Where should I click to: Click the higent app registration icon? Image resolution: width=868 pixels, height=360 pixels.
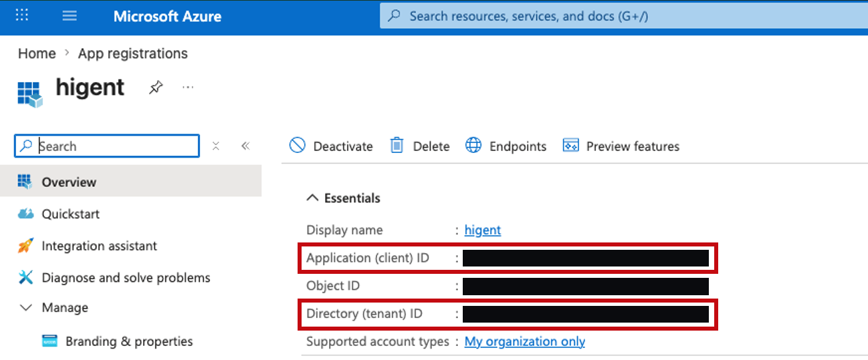(x=29, y=94)
